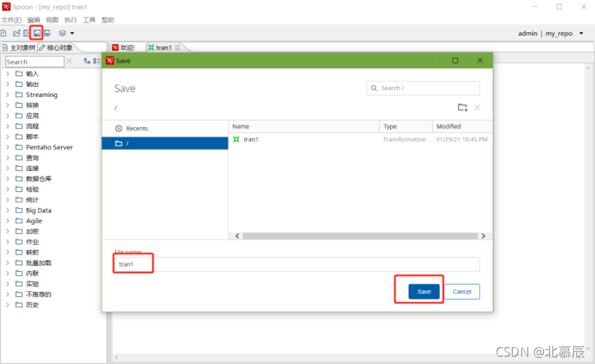This screenshot has height=364, width=595.
Task: Click the file list horizontal scrollbar track
Action: click(x=360, y=236)
